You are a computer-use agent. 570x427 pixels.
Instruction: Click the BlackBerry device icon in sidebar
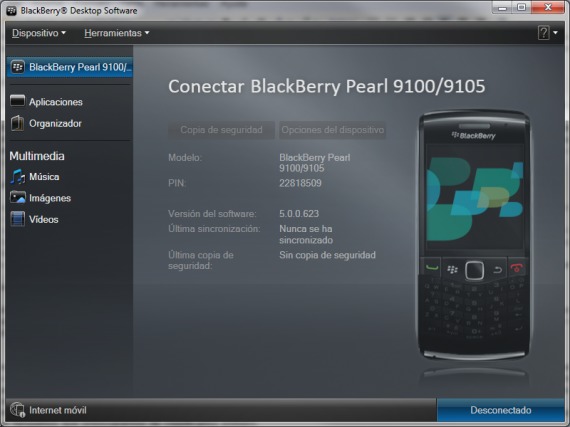pyautogui.click(x=17, y=67)
